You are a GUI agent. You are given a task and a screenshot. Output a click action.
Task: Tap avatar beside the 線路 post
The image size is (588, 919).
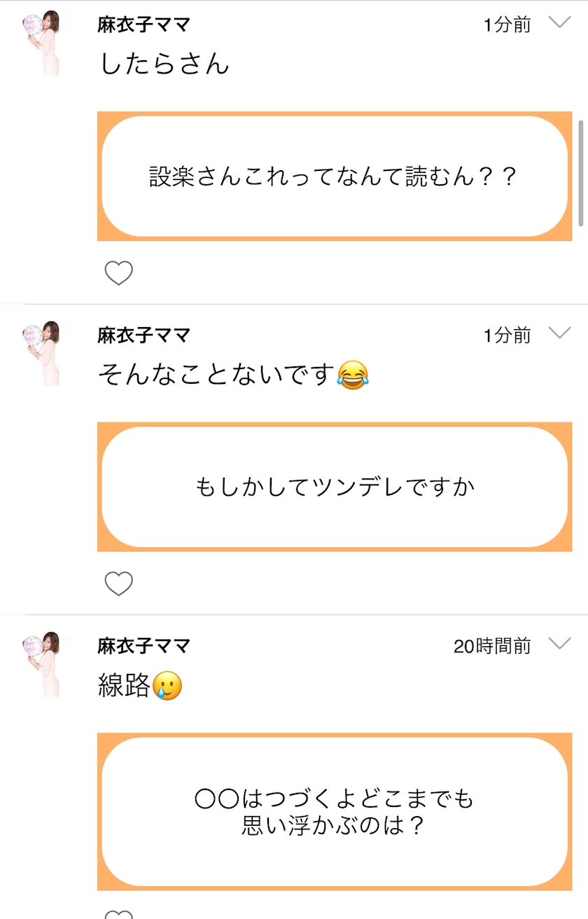[43, 663]
